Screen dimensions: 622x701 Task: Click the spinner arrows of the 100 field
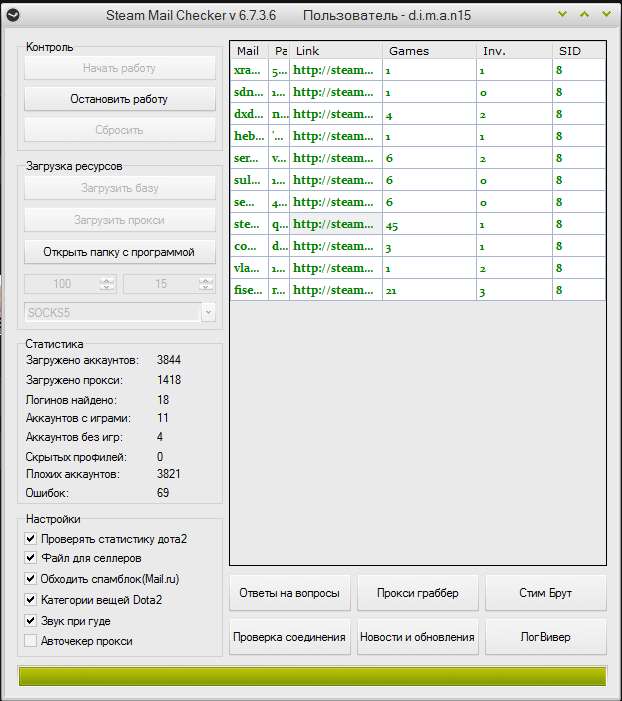tap(107, 284)
